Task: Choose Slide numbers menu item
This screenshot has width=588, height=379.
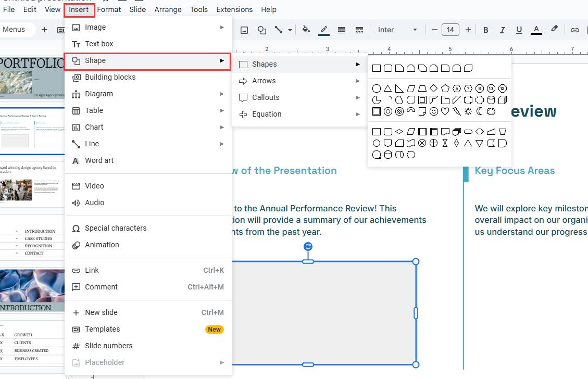Action: tap(148, 346)
